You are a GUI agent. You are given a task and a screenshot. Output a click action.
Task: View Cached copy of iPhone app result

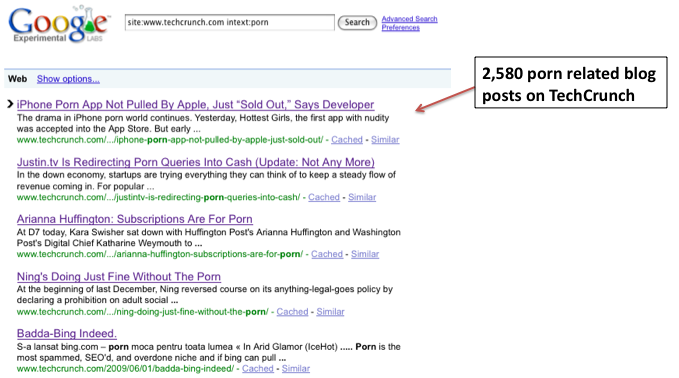tap(347, 139)
